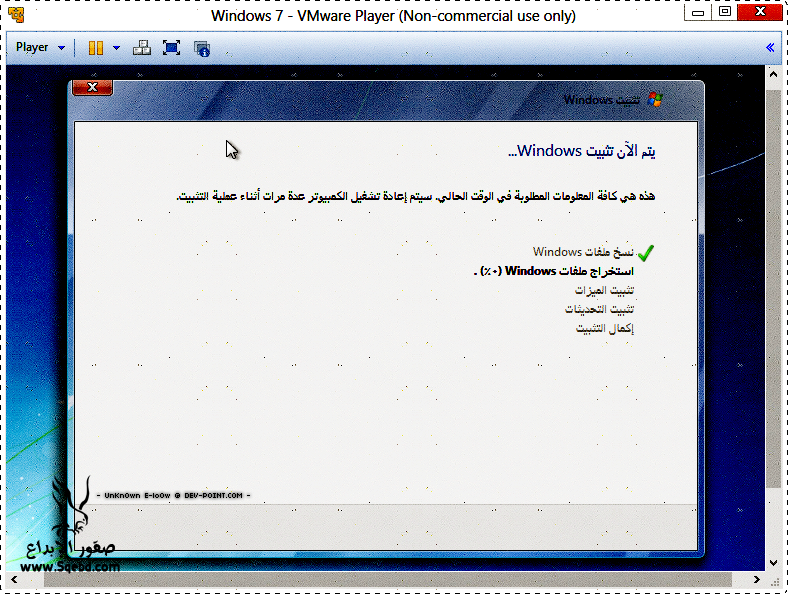Click the horizontal scrollbar thumb
Image resolution: width=788 pixels, height=594 pixels.
pyautogui.click(x=387, y=579)
